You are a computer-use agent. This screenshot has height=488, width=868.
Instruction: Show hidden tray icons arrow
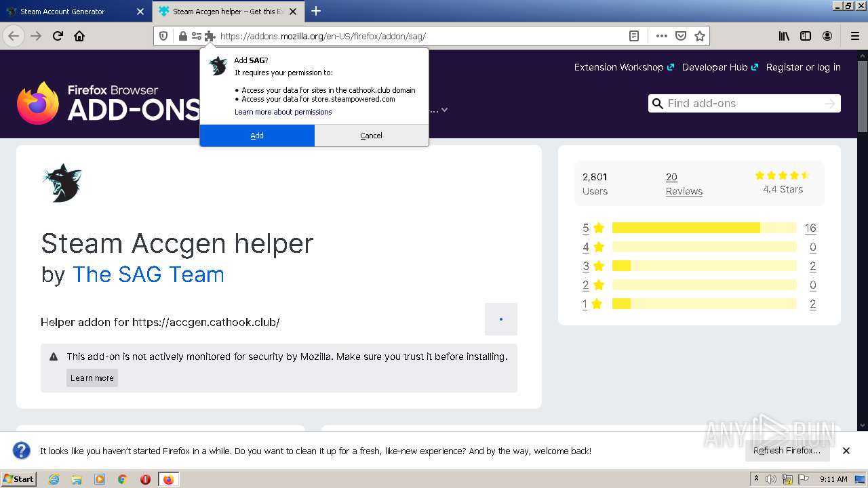756,479
